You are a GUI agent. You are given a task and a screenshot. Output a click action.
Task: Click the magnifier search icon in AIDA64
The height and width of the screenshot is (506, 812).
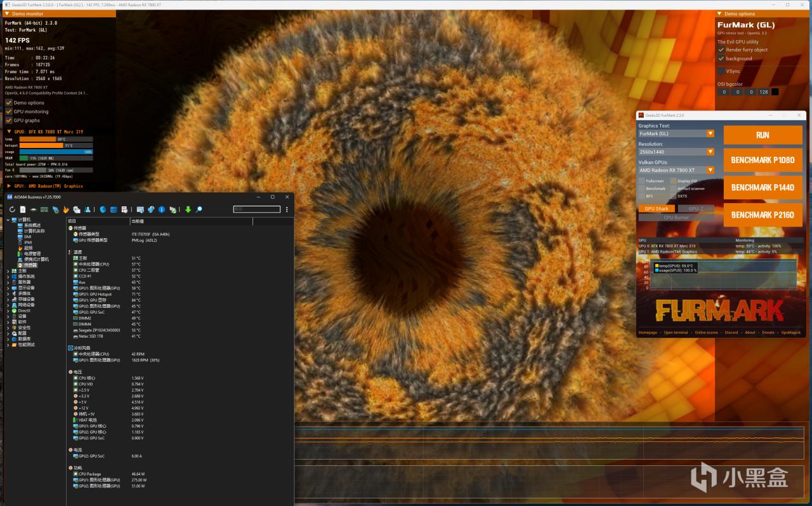[199, 210]
